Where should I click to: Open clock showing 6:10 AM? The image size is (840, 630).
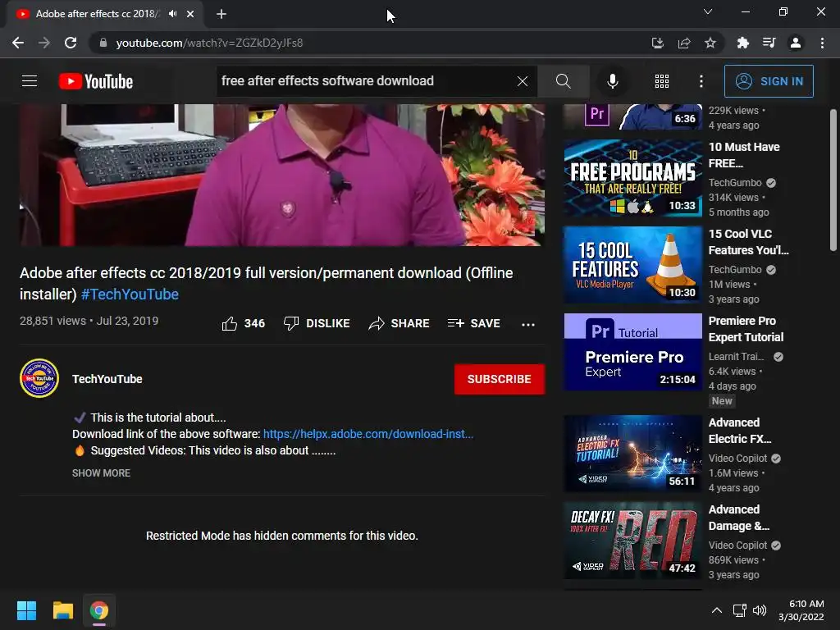coord(801,610)
